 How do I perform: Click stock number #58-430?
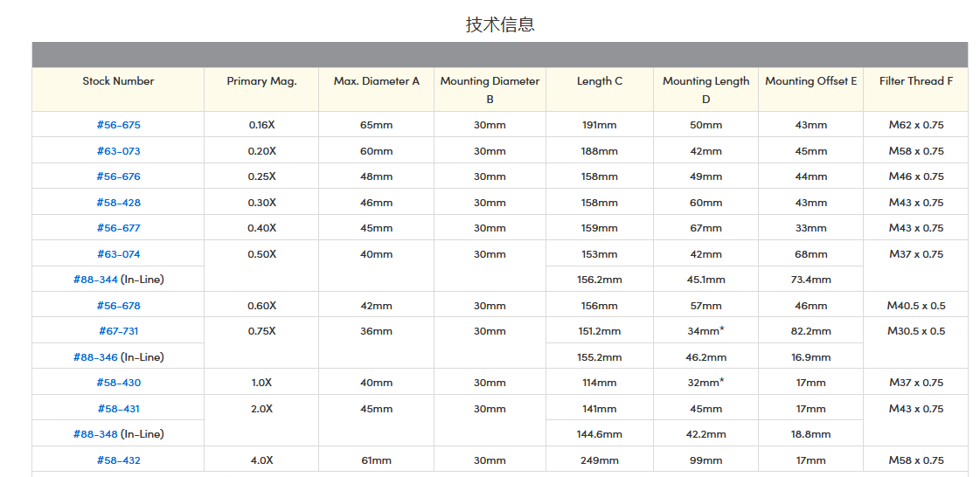(x=118, y=383)
